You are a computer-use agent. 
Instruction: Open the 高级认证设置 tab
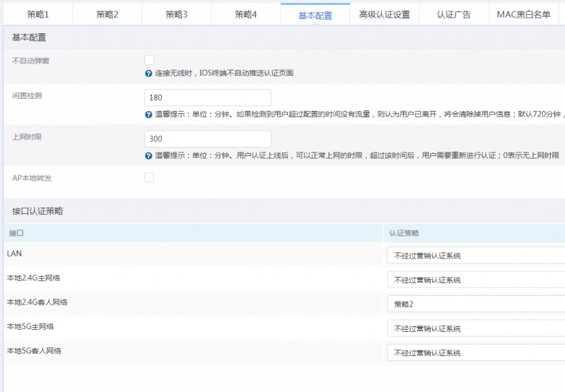(385, 14)
